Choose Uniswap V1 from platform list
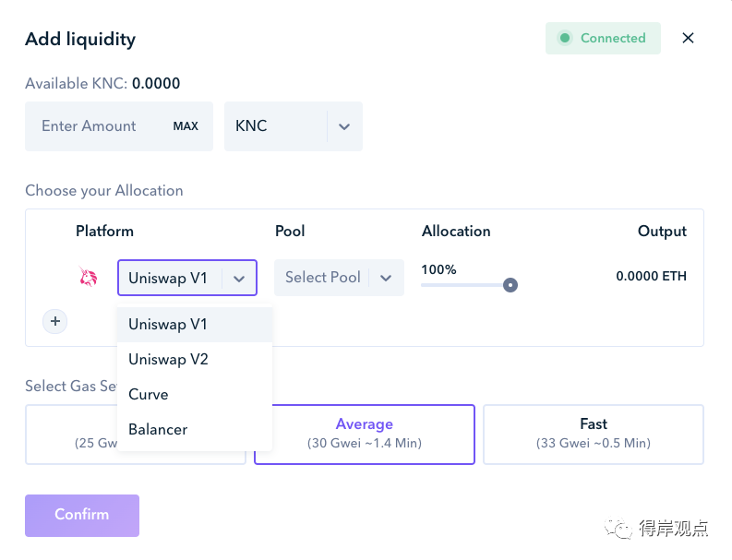This screenshot has height=560, width=732. pos(195,325)
